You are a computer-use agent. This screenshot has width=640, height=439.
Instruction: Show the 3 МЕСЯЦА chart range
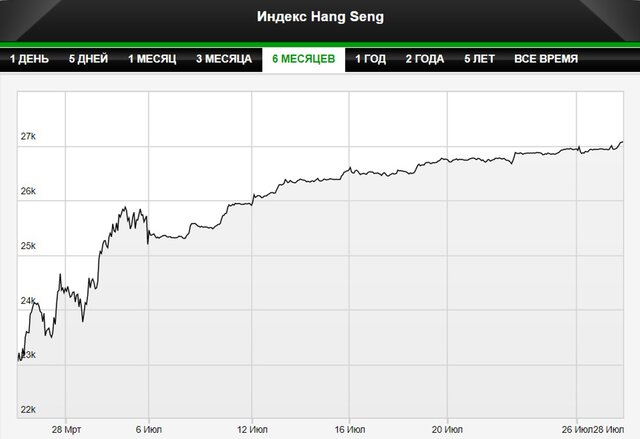pyautogui.click(x=226, y=59)
